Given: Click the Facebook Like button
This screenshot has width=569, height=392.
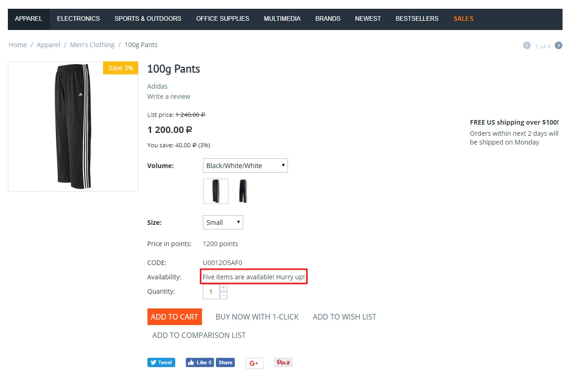Looking at the screenshot, I should (200, 362).
